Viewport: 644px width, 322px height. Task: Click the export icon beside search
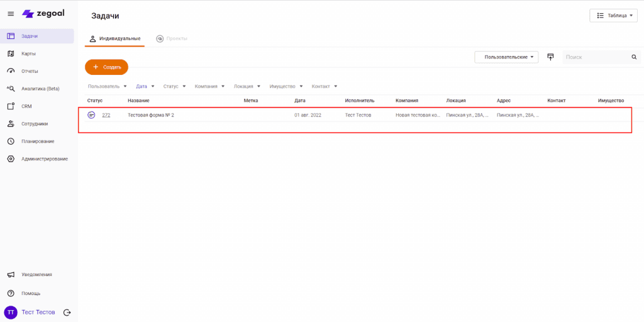[x=550, y=57]
